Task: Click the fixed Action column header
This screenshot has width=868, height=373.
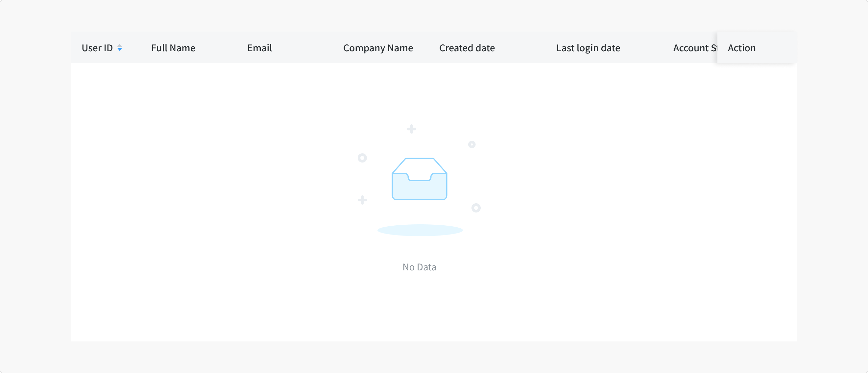Action: point(742,48)
